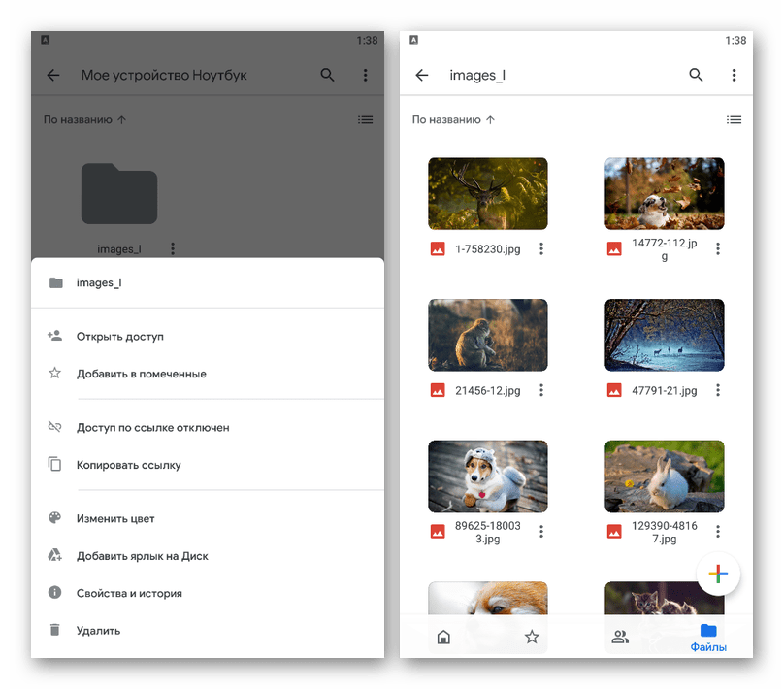The width and height of the screenshot is (784, 689).
Task: Select Открыть доступ menu entry
Action: (x=120, y=337)
